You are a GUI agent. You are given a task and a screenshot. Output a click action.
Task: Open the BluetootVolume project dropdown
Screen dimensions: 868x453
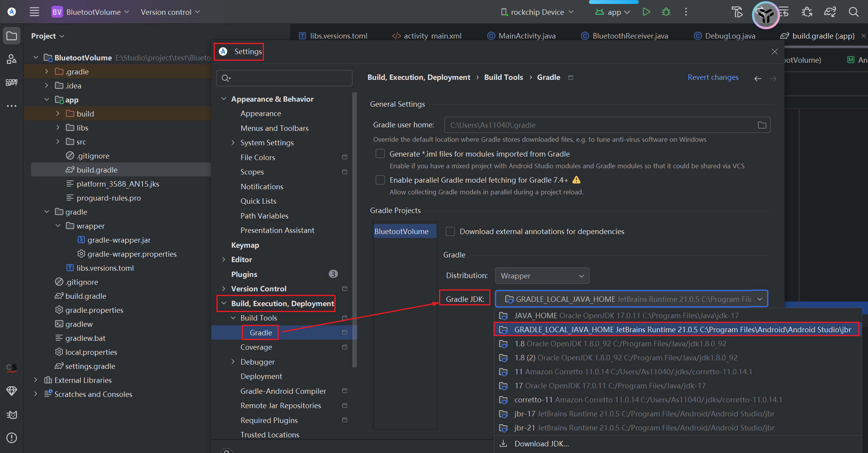pyautogui.click(x=91, y=12)
